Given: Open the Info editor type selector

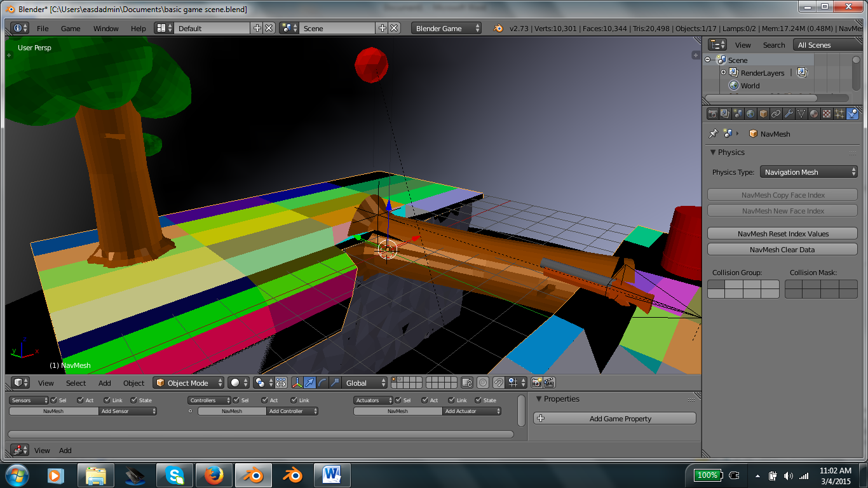Looking at the screenshot, I should click(20, 28).
